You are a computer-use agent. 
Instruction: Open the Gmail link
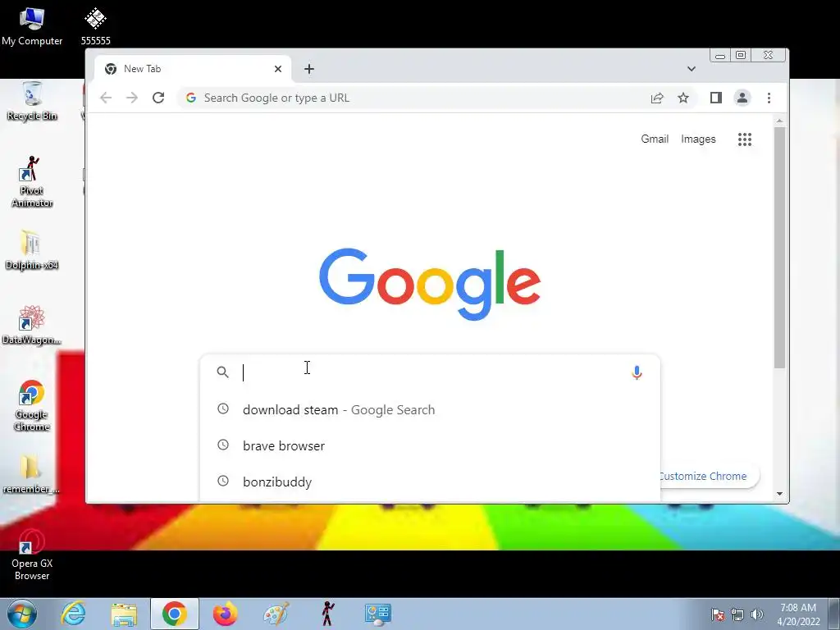point(655,139)
